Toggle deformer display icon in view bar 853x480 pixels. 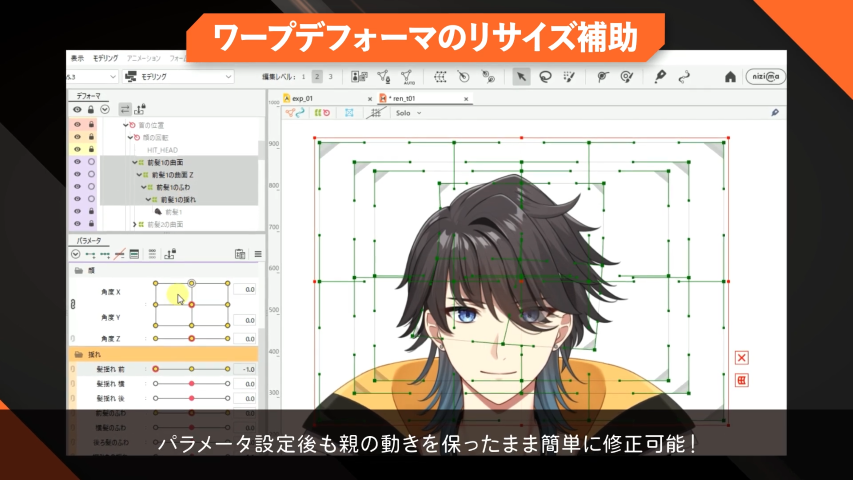click(322, 113)
